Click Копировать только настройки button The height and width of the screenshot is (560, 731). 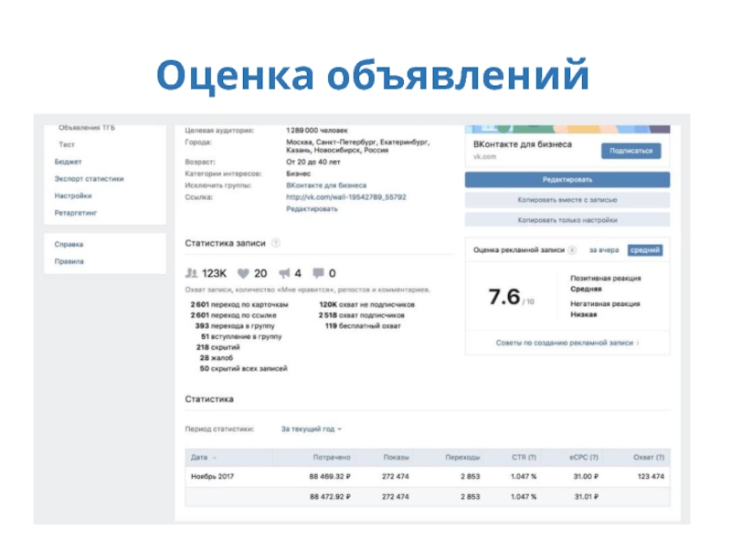pos(567,219)
